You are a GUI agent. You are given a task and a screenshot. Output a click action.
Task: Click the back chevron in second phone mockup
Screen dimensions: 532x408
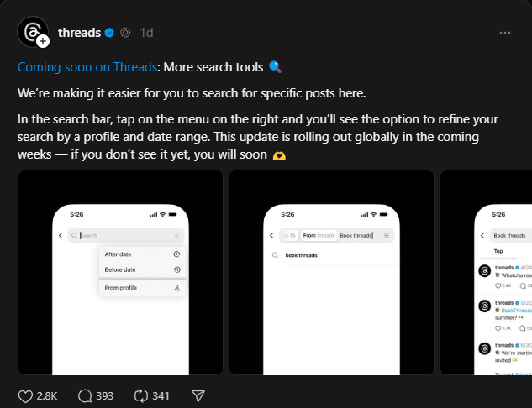pyautogui.click(x=271, y=236)
